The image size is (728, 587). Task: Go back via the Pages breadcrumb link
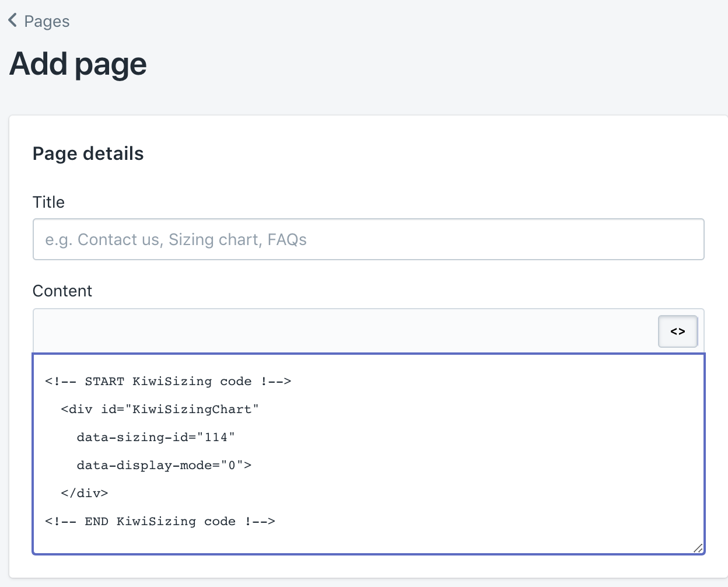[x=47, y=22]
